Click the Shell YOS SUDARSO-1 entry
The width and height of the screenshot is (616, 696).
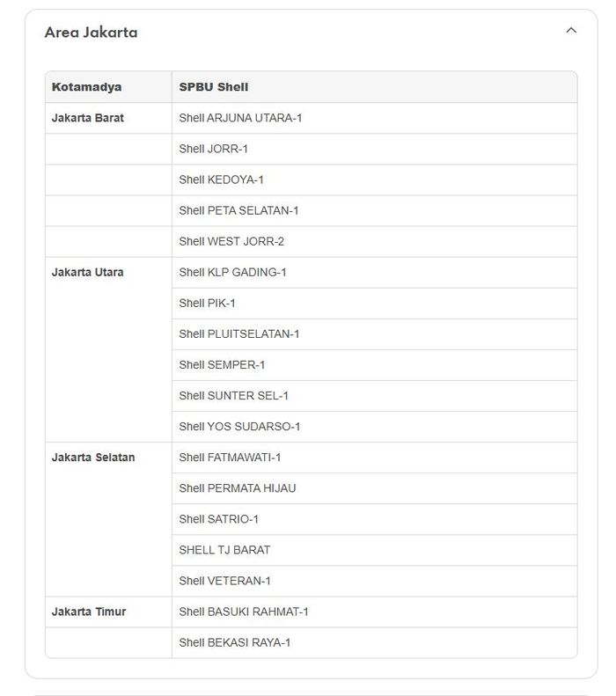pos(239,426)
